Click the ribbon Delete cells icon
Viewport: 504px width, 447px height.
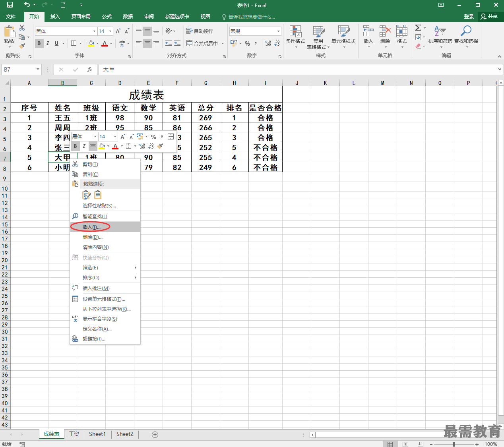pyautogui.click(x=385, y=31)
